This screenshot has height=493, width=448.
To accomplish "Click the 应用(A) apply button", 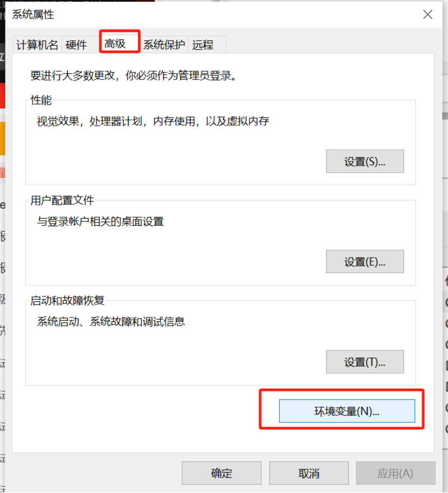I will 395,474.
